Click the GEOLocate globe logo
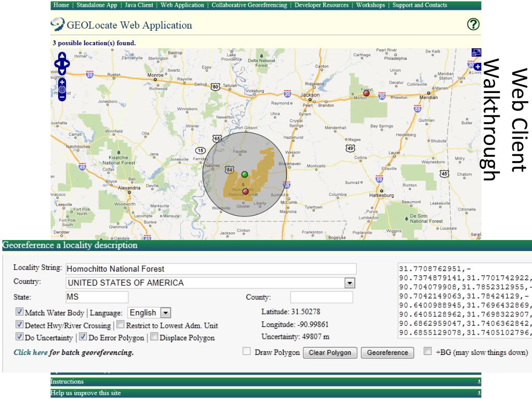This screenshot has width=532, height=399. (x=58, y=24)
